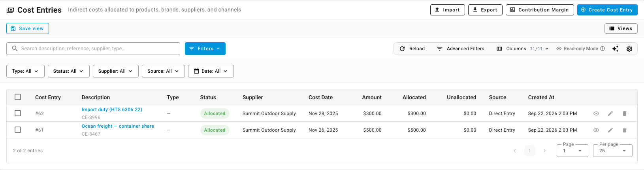
Task: Open the Status: All filter dropdown
Action: pos(68,71)
